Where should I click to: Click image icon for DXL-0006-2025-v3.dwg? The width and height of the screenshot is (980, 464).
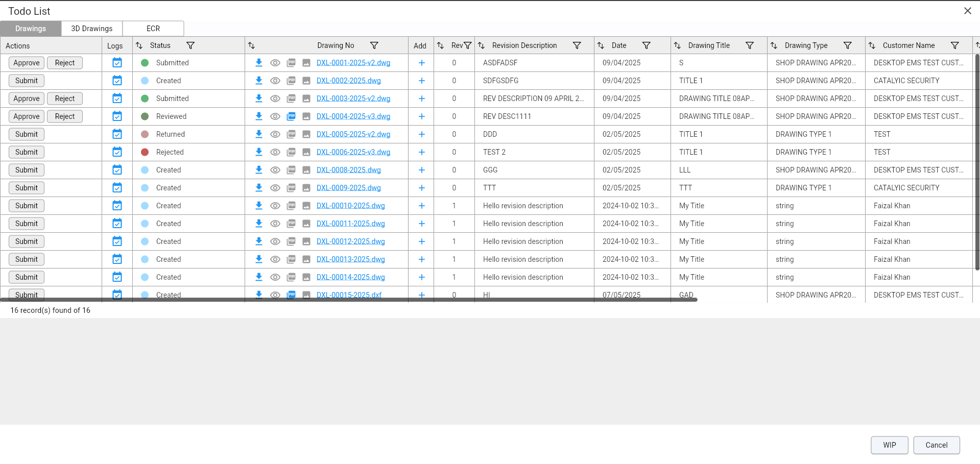pos(306,152)
